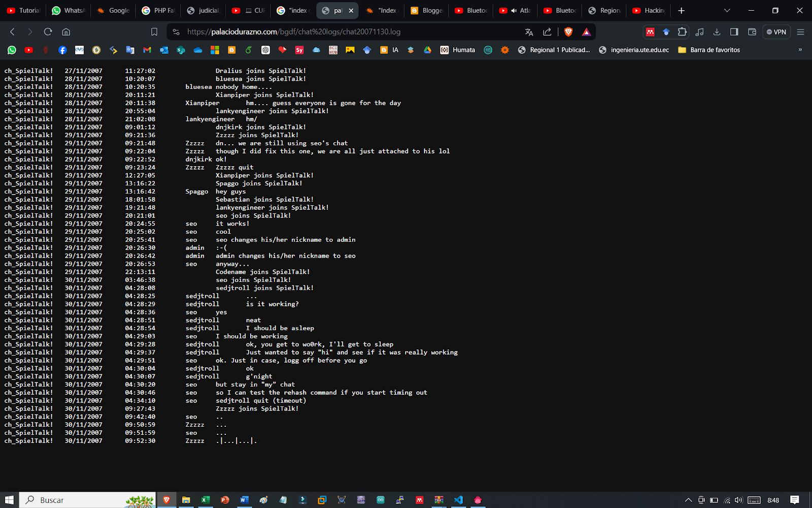Launch PowerPoint from the taskbar
Screen dimensions: 812x508
tap(225, 500)
